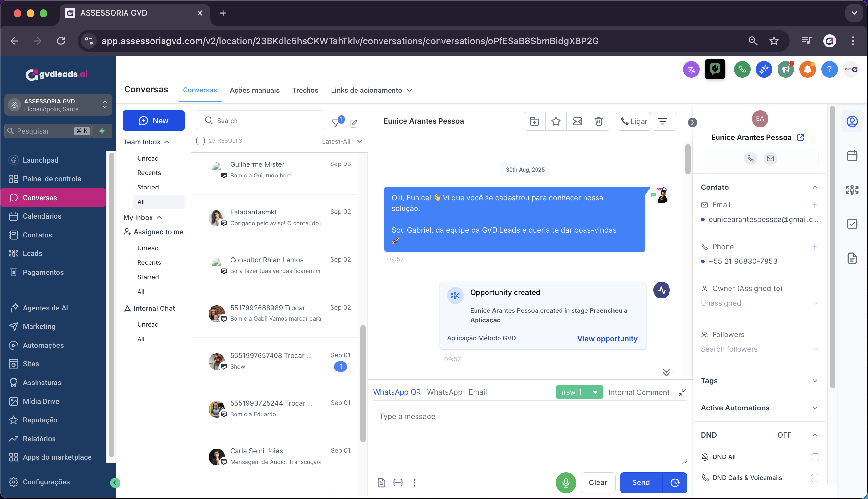Star the Eunice Arantes Pessoa conversation

click(556, 121)
